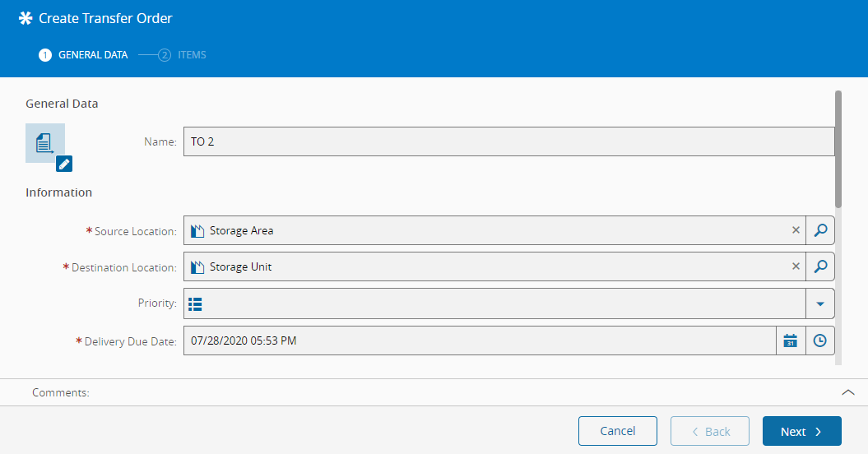Click the vertical scrollbar thumb
The height and width of the screenshot is (454, 868).
click(x=838, y=148)
